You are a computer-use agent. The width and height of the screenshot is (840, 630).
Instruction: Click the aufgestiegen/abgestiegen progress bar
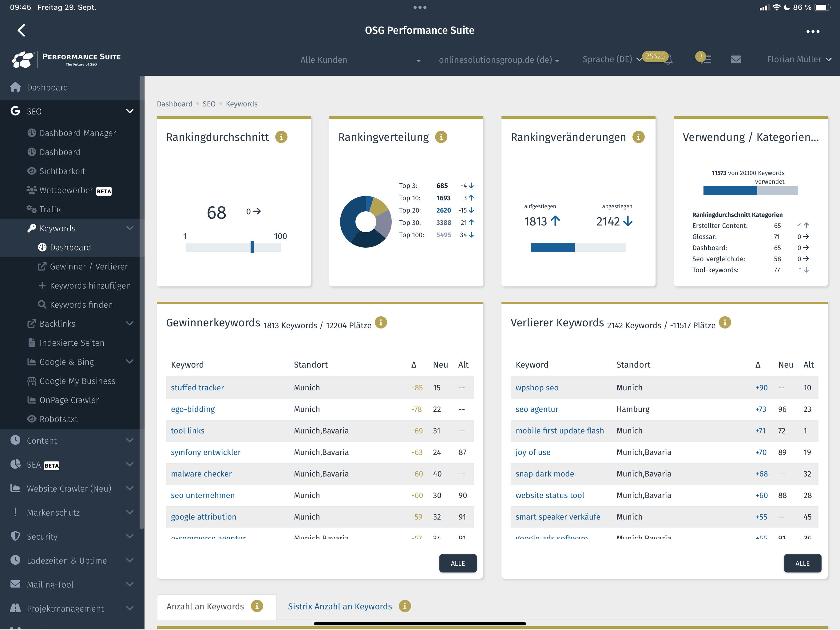coord(578,247)
